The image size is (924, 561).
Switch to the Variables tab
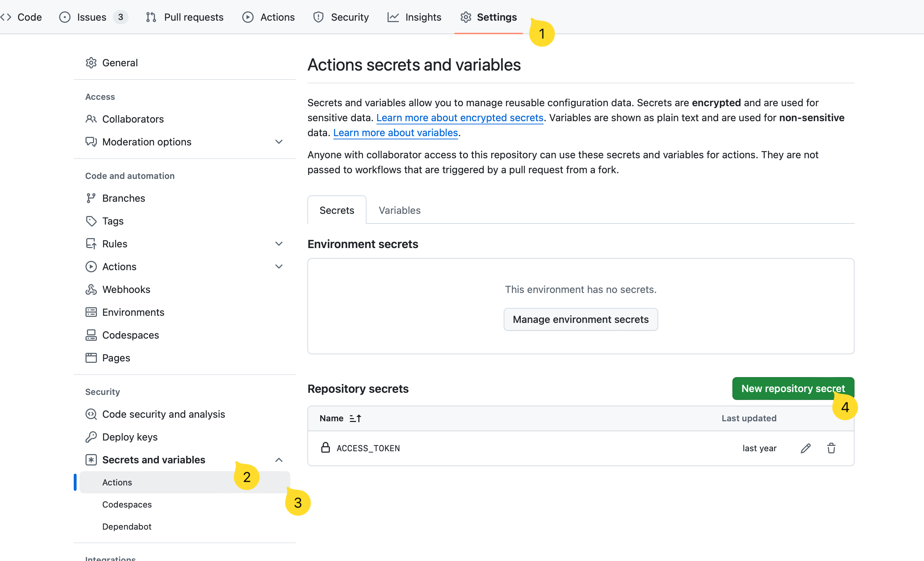(400, 210)
